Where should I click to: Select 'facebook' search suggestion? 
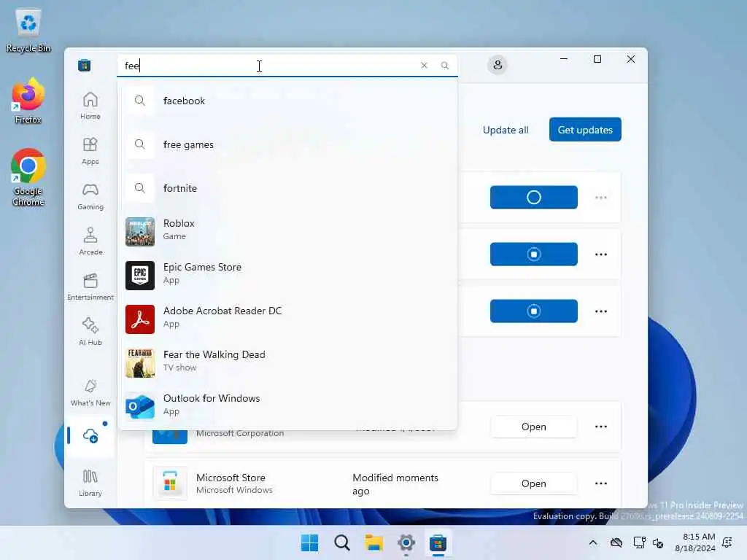(287, 101)
